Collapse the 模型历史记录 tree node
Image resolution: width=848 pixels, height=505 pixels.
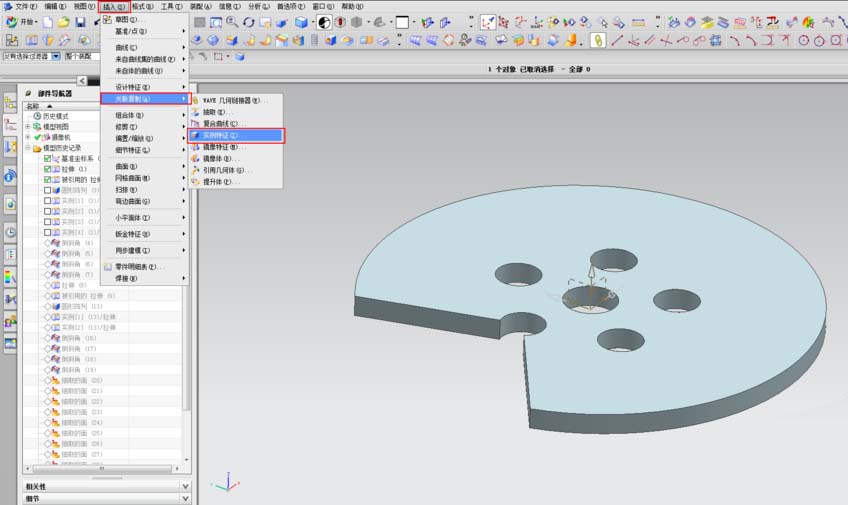tap(28, 148)
